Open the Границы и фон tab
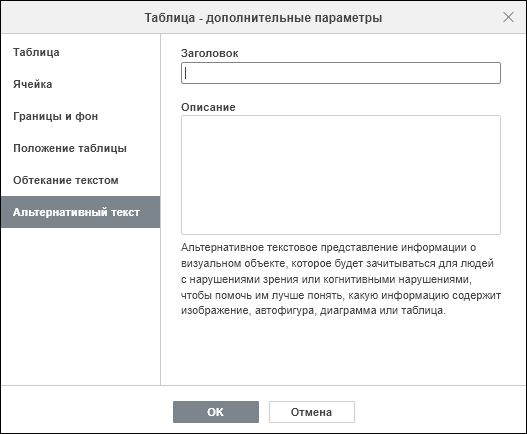Viewport: 527px width, 434px height. point(80,116)
